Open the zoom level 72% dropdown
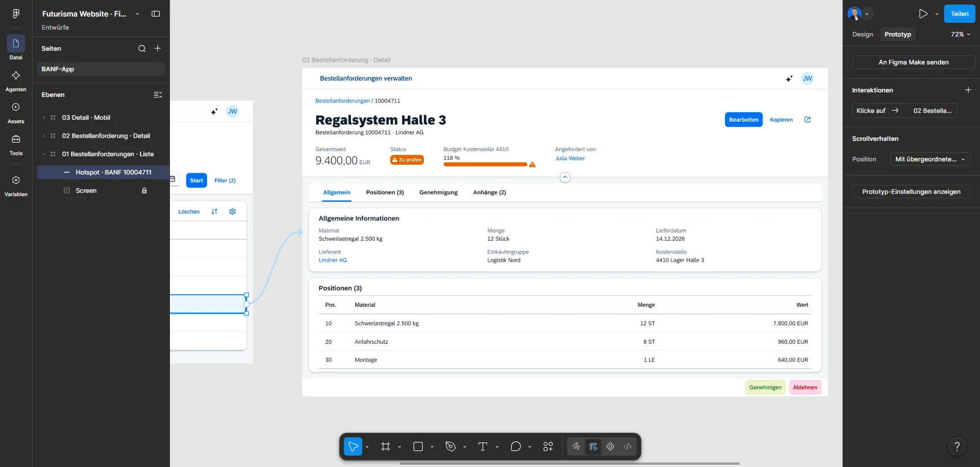The width and height of the screenshot is (980, 467). [961, 34]
